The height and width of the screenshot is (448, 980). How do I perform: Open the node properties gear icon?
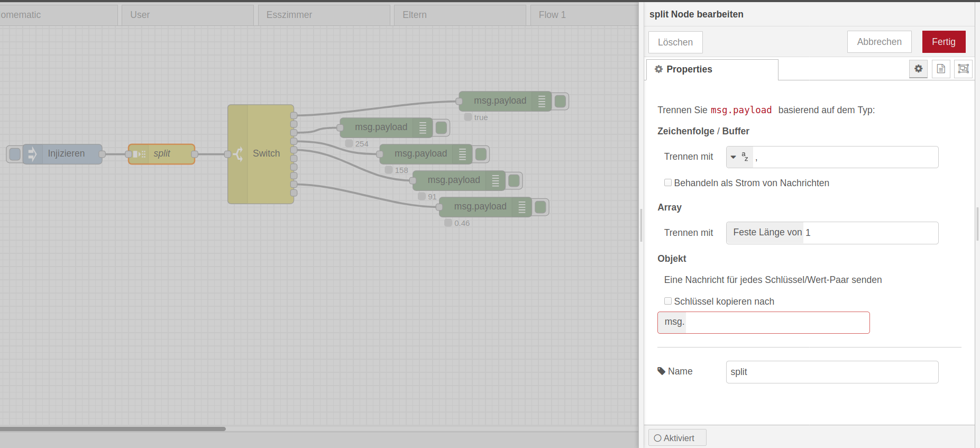(x=918, y=69)
